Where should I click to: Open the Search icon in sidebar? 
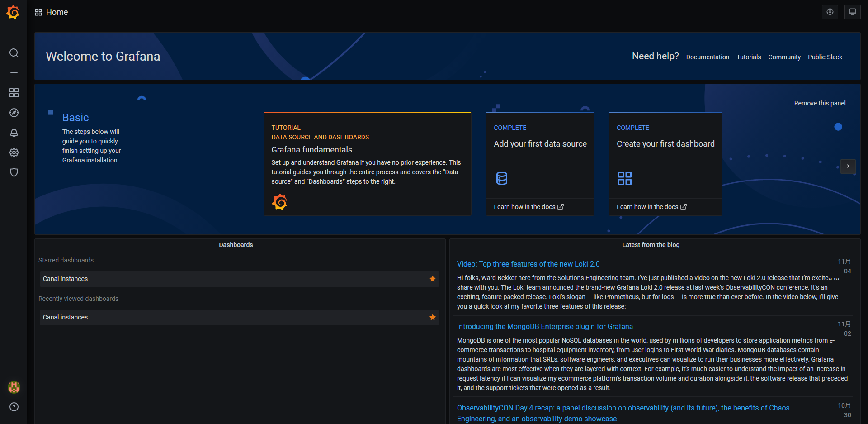coord(14,53)
